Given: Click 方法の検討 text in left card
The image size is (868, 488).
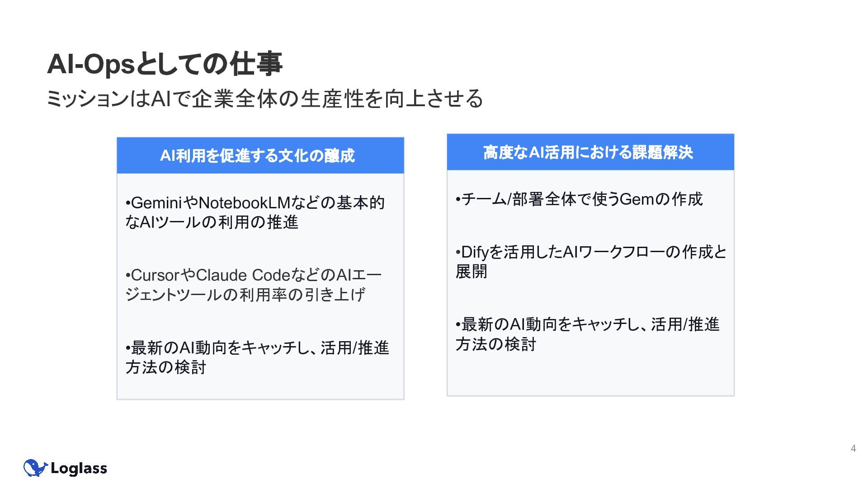Looking at the screenshot, I should tap(166, 367).
